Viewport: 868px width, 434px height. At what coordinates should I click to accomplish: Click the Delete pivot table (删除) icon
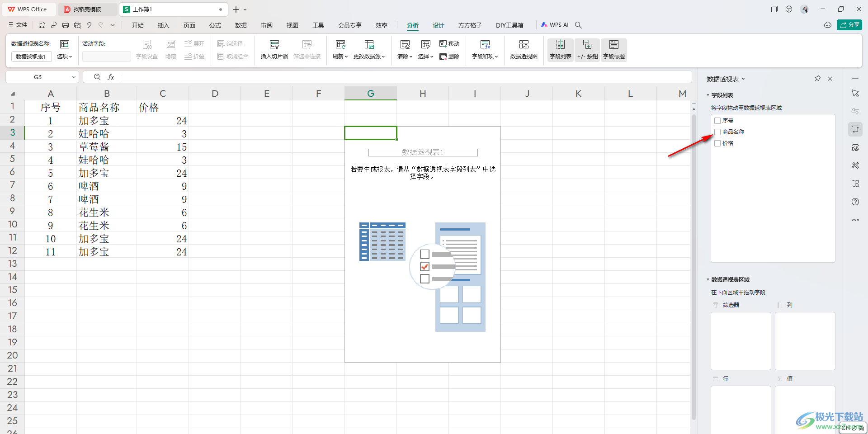tap(449, 57)
